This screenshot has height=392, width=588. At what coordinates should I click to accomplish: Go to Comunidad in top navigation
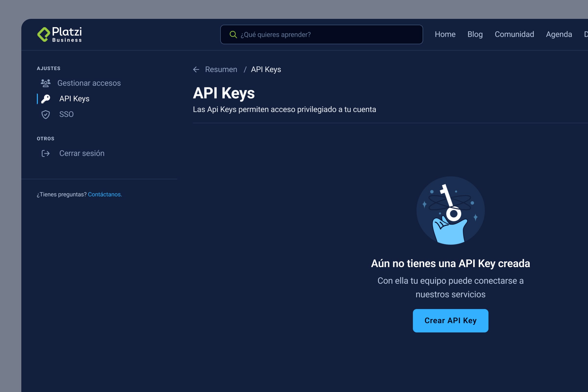pos(514,34)
